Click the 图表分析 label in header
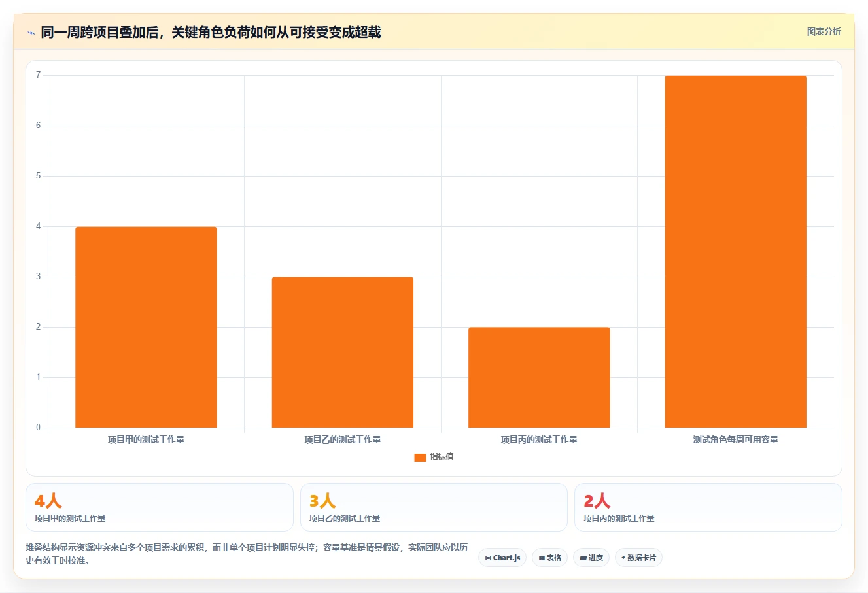 [824, 31]
